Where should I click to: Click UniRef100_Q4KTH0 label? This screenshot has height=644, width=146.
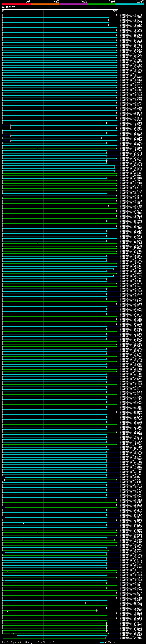coord(131,178)
